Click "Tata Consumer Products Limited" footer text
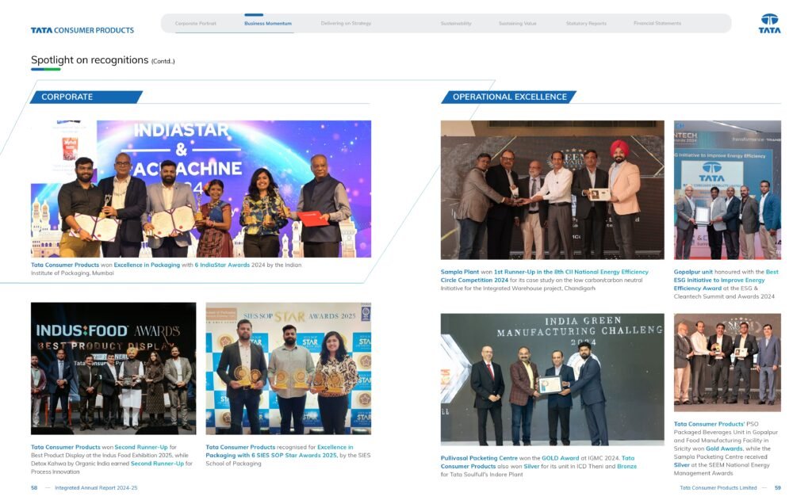This screenshot has width=812, height=504. pyautogui.click(x=718, y=488)
